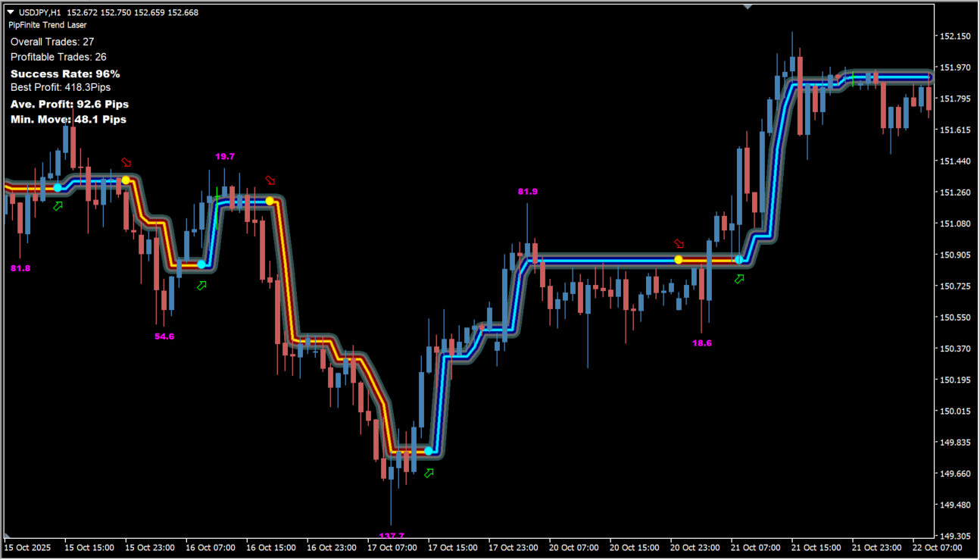
Task: Click the green buy arrow below the 21 Oct signal dot
Action: (x=740, y=280)
